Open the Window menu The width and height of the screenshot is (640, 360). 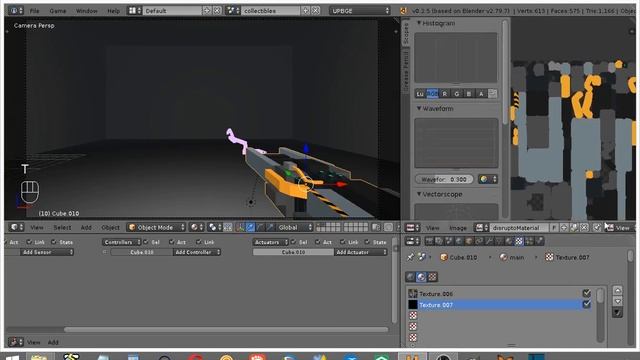coord(87,11)
